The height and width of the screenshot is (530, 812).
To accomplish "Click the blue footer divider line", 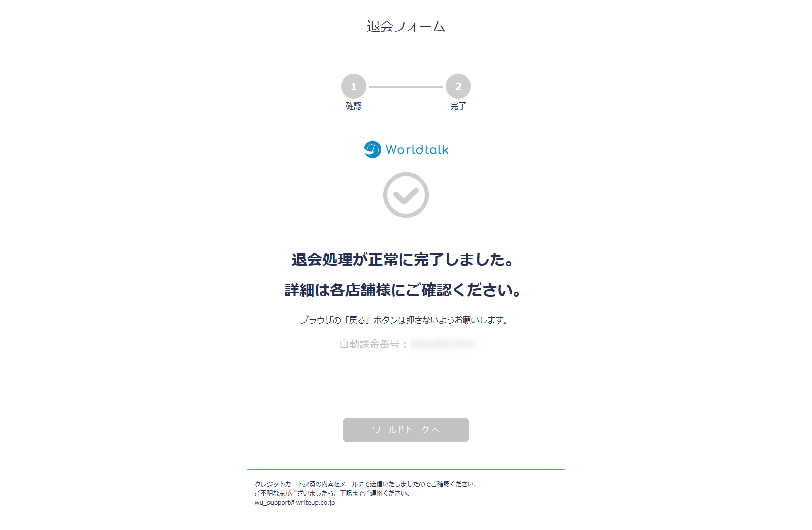I will [x=406, y=469].
